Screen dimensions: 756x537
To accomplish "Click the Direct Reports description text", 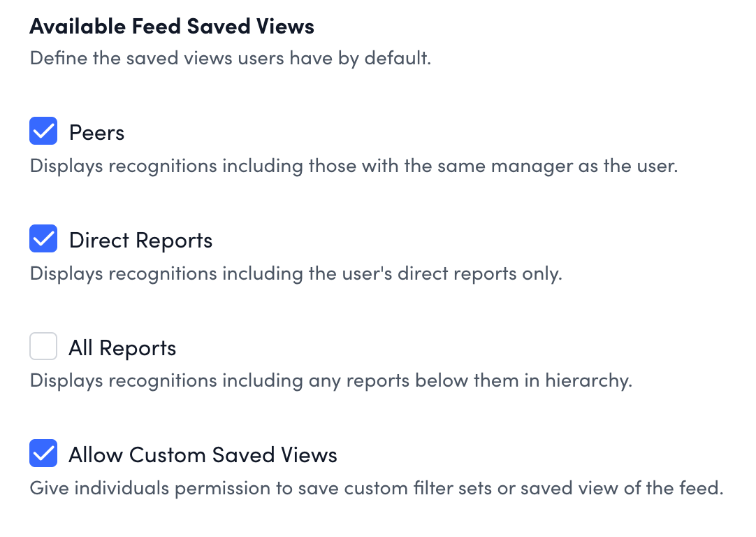I will (x=296, y=274).
